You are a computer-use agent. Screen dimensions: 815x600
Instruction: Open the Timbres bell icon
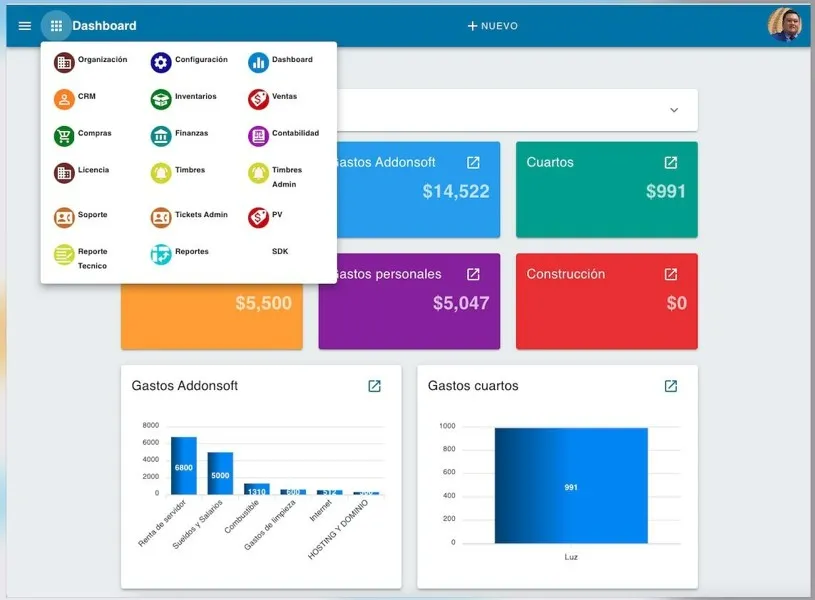[x=158, y=170]
